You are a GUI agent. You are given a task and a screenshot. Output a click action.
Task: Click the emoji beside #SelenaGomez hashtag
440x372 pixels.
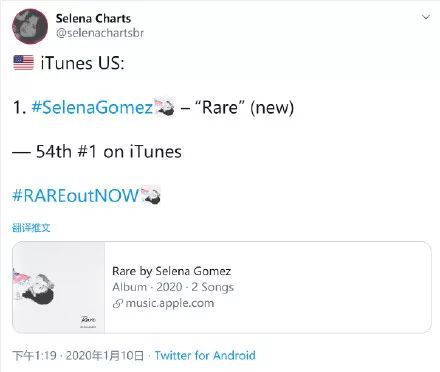pyautogui.click(x=165, y=107)
